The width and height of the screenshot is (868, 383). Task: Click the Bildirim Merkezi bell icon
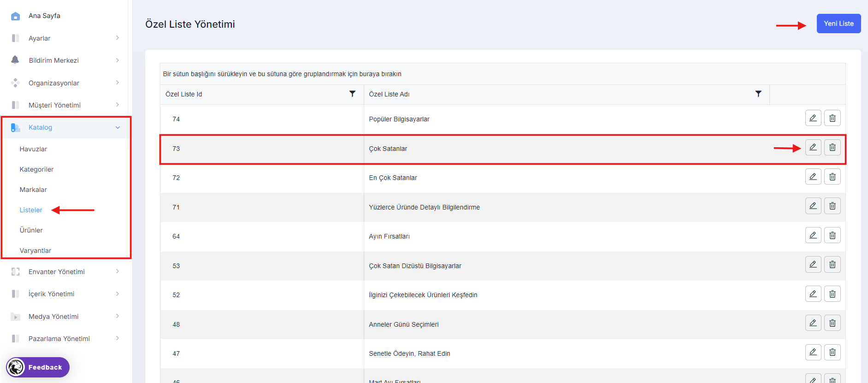coord(15,60)
